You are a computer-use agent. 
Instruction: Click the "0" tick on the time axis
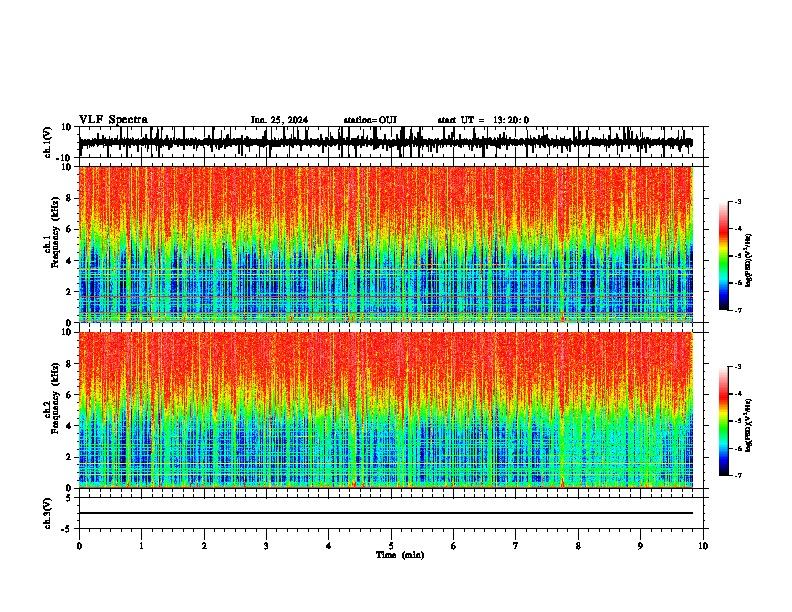coord(79,546)
